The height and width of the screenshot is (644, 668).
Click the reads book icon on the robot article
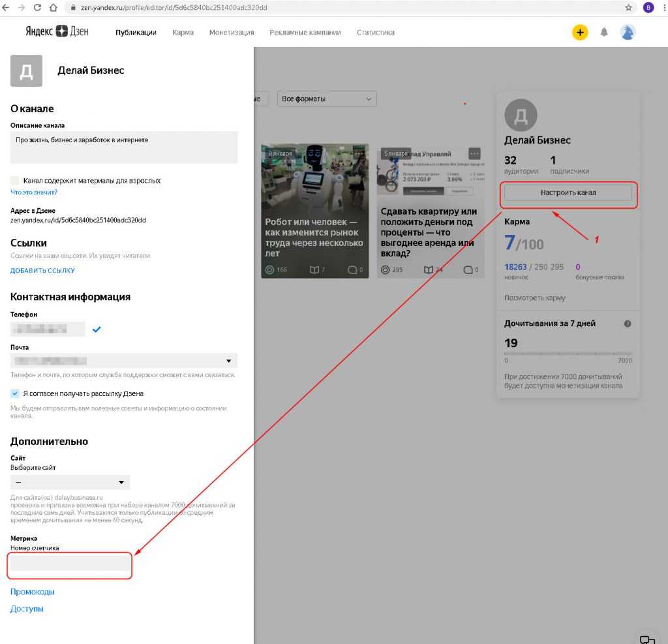click(x=314, y=269)
